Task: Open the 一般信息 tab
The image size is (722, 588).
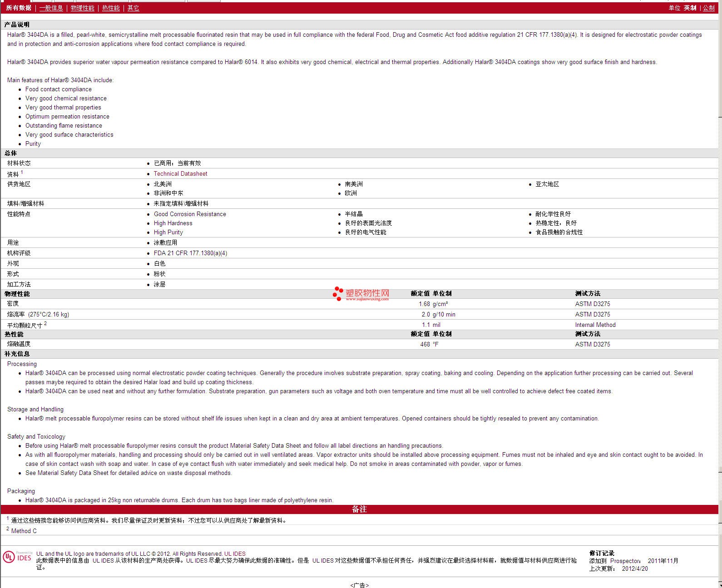Action: (51, 8)
